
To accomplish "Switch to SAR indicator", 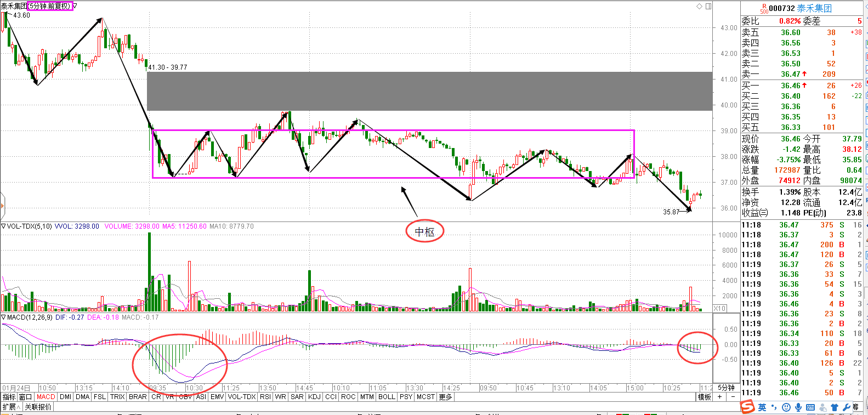I will pos(297,397).
